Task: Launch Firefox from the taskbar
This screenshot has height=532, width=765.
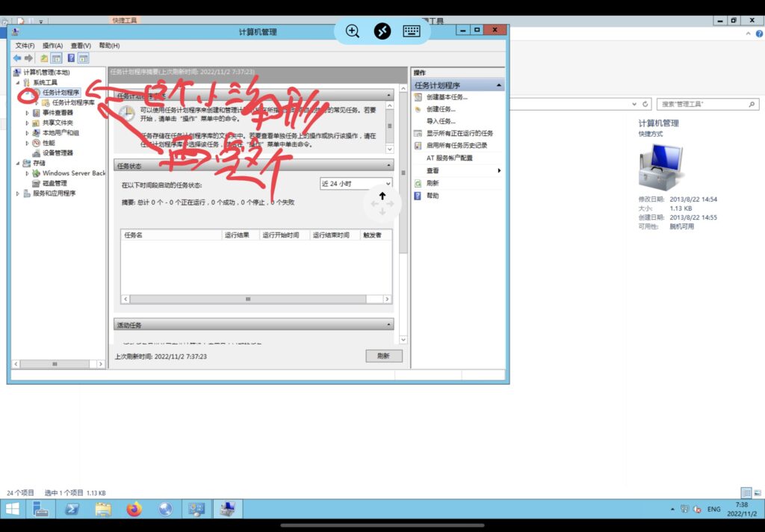Action: (x=134, y=510)
